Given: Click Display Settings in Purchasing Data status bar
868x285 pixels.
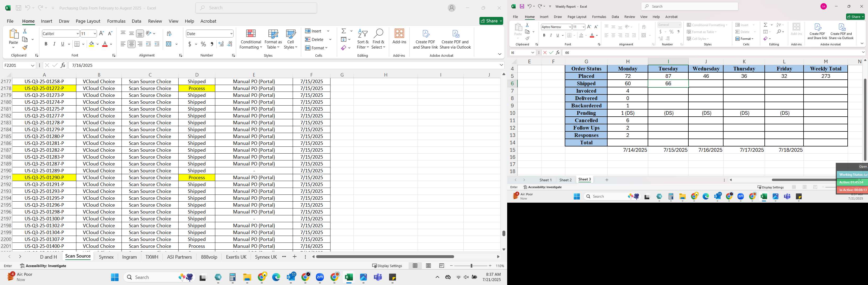Looking at the screenshot, I should [387, 266].
